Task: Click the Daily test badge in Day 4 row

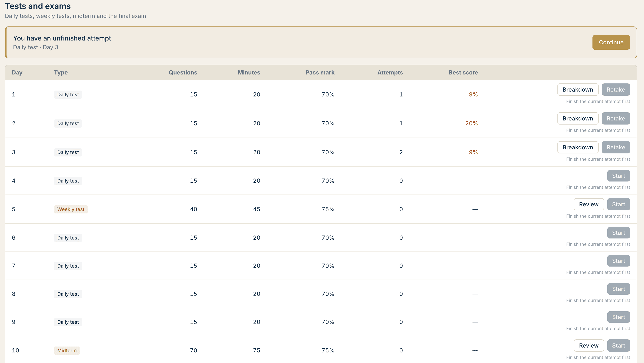Action: click(x=68, y=181)
